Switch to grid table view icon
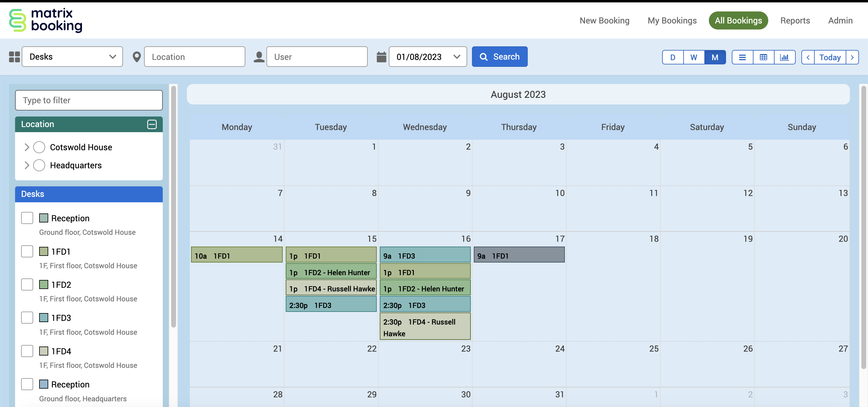 763,57
